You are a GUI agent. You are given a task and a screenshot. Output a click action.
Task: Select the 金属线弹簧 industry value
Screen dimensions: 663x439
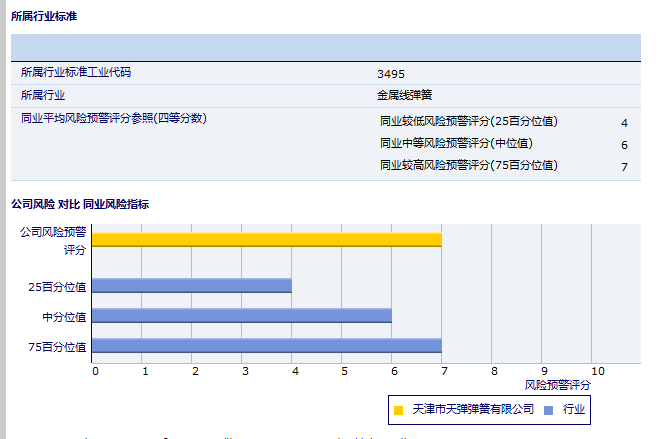tap(405, 95)
